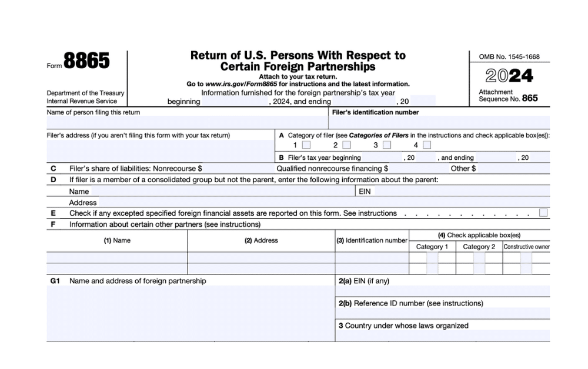
Task: Click the country under whose laws organized field
Action: click(441, 335)
